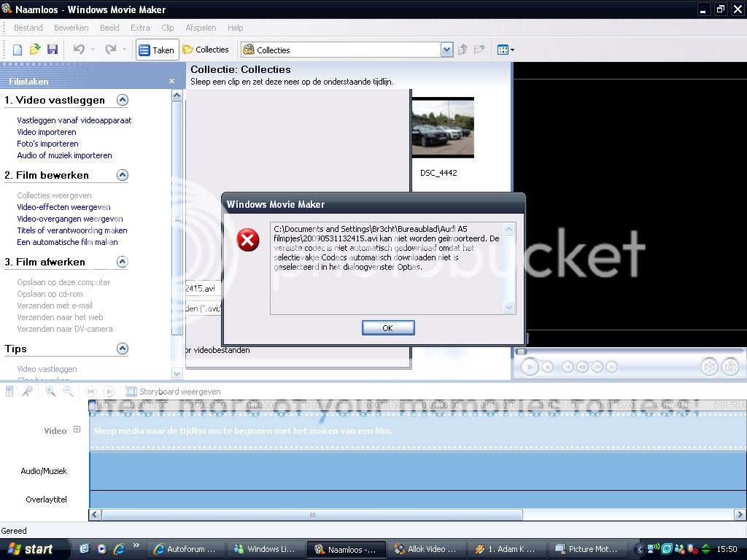Collapse the 2. Film bewerken section

pos(123,175)
